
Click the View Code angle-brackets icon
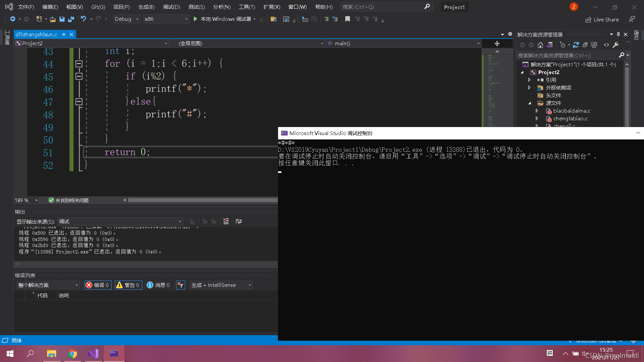[606, 45]
